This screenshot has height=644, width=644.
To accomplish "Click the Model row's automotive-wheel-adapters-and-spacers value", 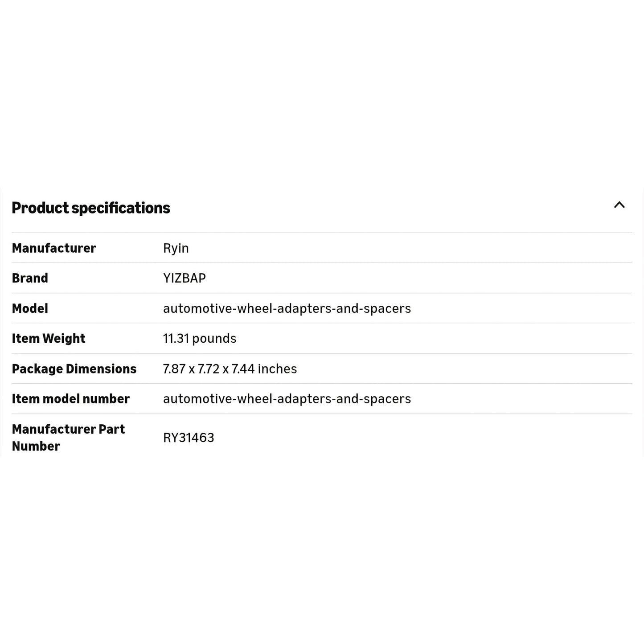I will point(287,308).
